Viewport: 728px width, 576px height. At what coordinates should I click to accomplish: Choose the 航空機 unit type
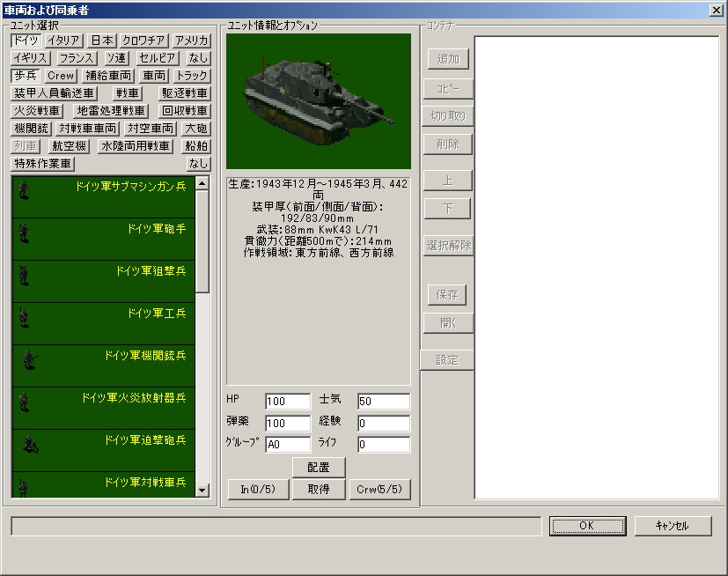click(x=69, y=146)
